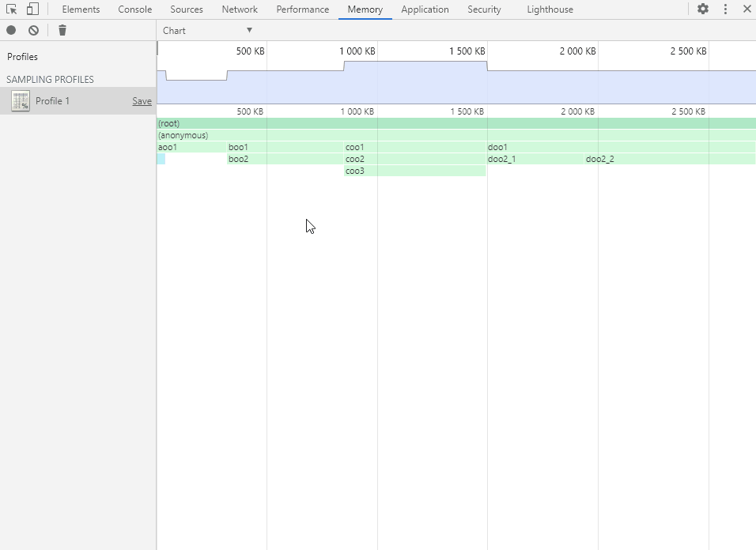Open the Network tab

click(x=240, y=9)
